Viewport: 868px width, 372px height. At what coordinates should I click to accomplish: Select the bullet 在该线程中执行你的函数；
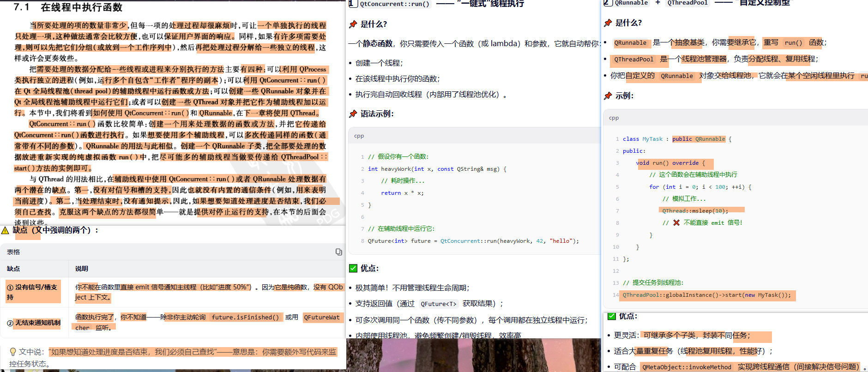398,79
